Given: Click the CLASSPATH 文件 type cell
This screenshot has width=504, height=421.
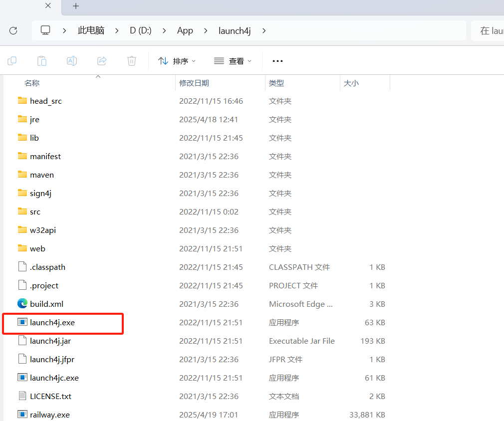Looking at the screenshot, I should [x=299, y=267].
